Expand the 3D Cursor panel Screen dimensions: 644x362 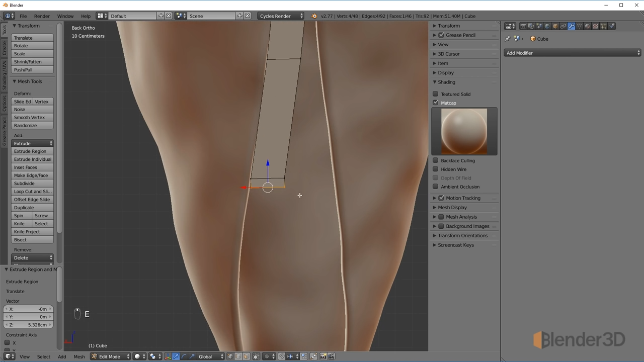click(x=448, y=54)
